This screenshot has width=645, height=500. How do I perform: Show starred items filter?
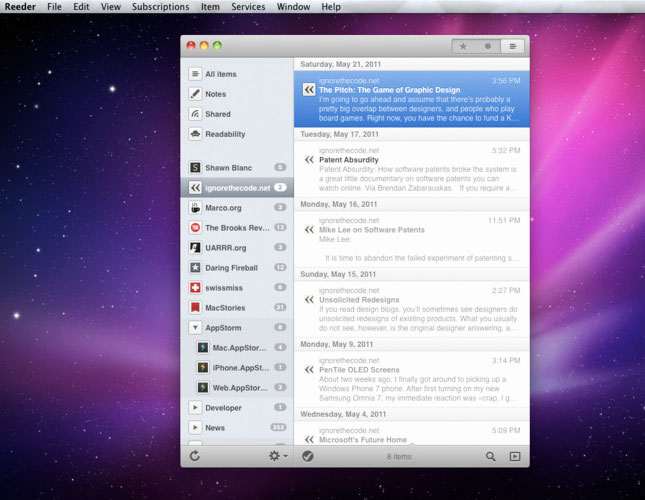[x=463, y=46]
